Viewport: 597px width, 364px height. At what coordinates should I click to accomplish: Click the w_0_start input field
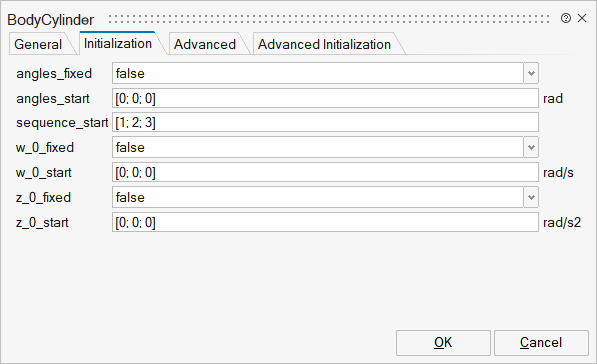pyautogui.click(x=325, y=172)
